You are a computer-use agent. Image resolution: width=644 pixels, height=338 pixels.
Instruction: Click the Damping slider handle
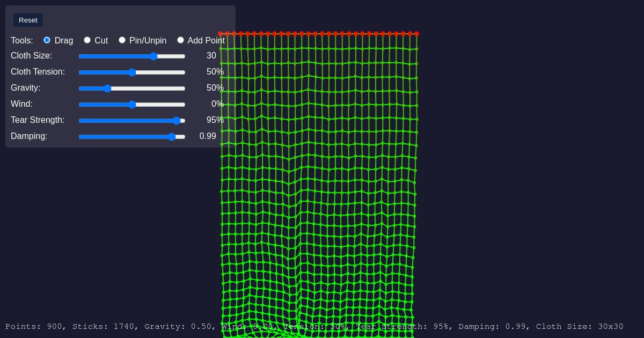[x=172, y=137]
